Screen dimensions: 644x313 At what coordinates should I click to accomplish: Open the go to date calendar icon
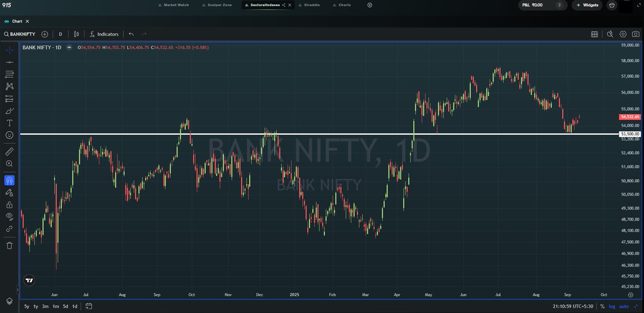click(89, 306)
